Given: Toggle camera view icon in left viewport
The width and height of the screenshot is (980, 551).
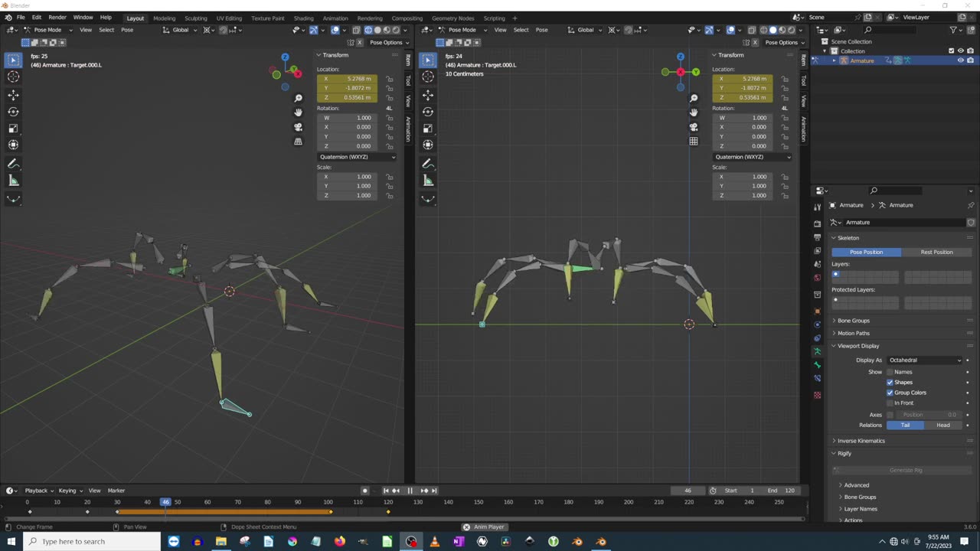Looking at the screenshot, I should (298, 127).
